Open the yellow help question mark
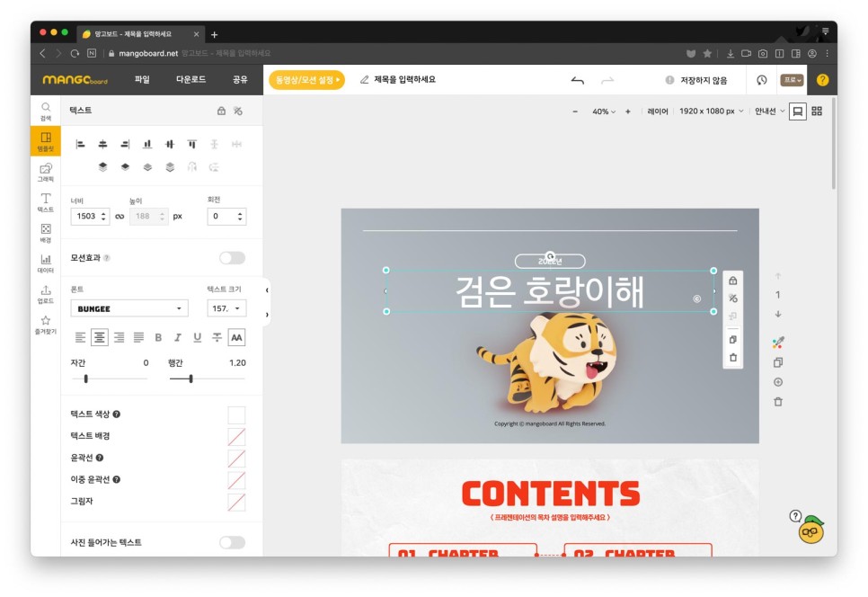This screenshot has width=868, height=597. pyautogui.click(x=822, y=80)
